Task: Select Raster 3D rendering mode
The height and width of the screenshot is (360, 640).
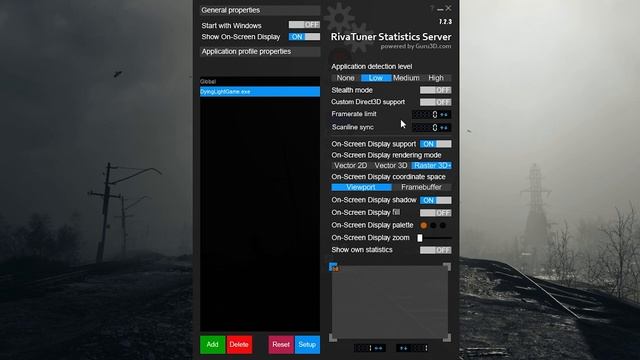Action: coord(431,166)
